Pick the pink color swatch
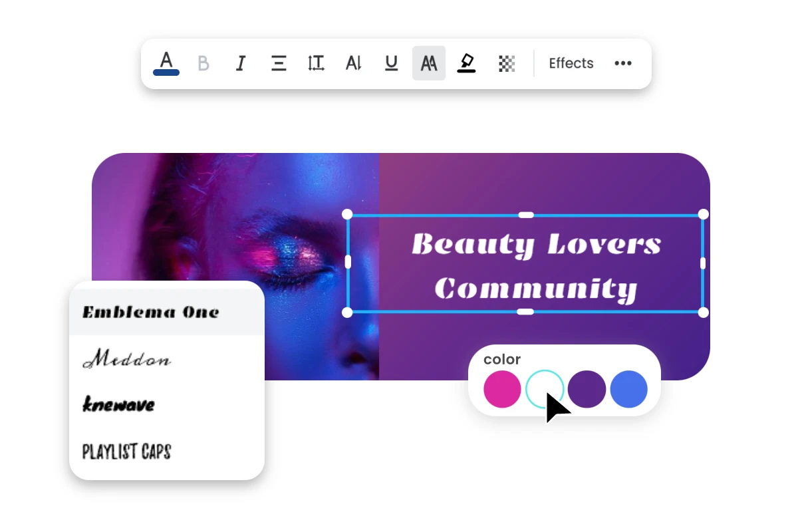Screen dimensions: 798x532 pyautogui.click(x=502, y=390)
